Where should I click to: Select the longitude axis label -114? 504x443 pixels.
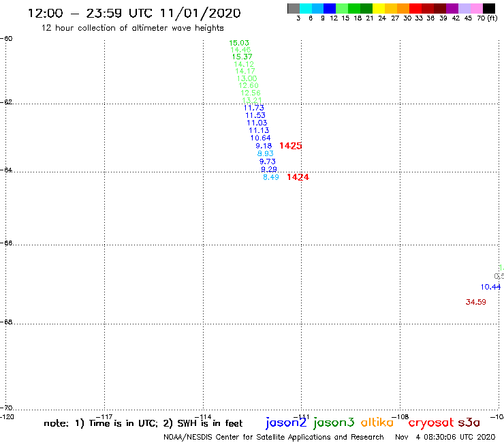coord(203,417)
